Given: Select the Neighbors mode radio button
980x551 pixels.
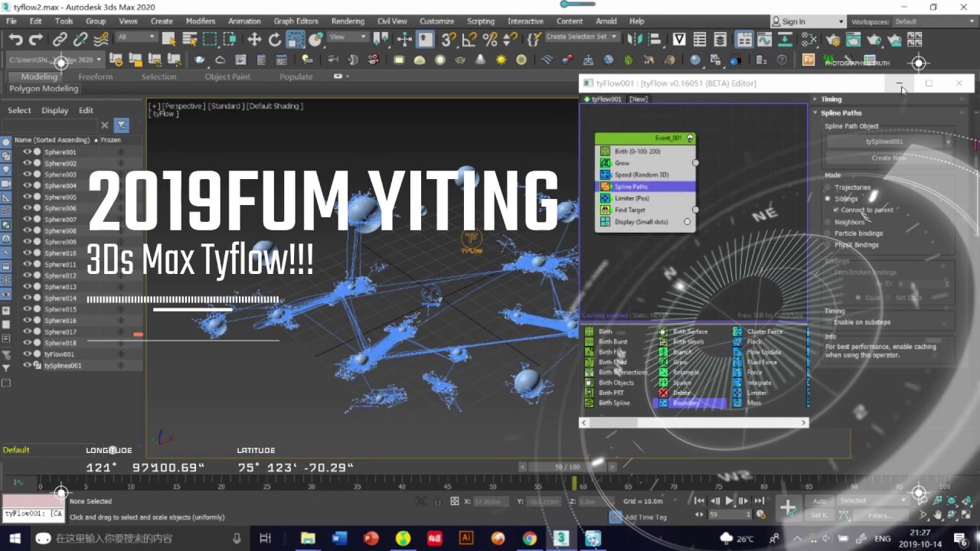Looking at the screenshot, I should (x=829, y=222).
